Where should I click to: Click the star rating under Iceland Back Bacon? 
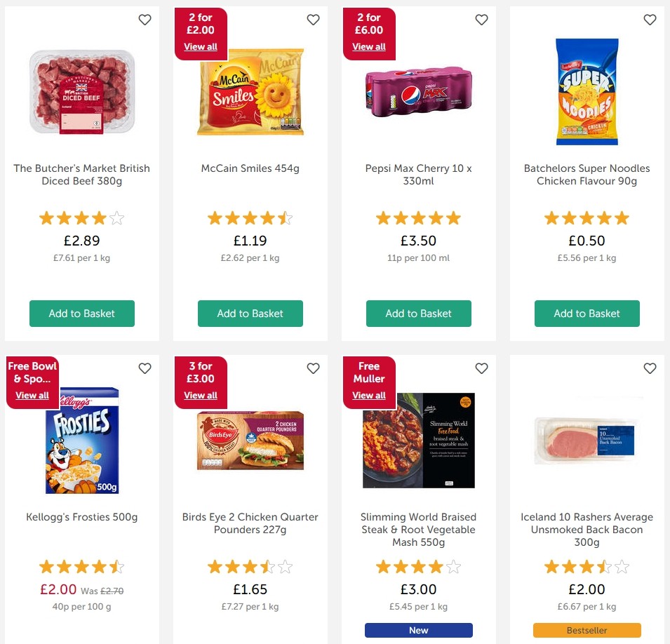587,566
